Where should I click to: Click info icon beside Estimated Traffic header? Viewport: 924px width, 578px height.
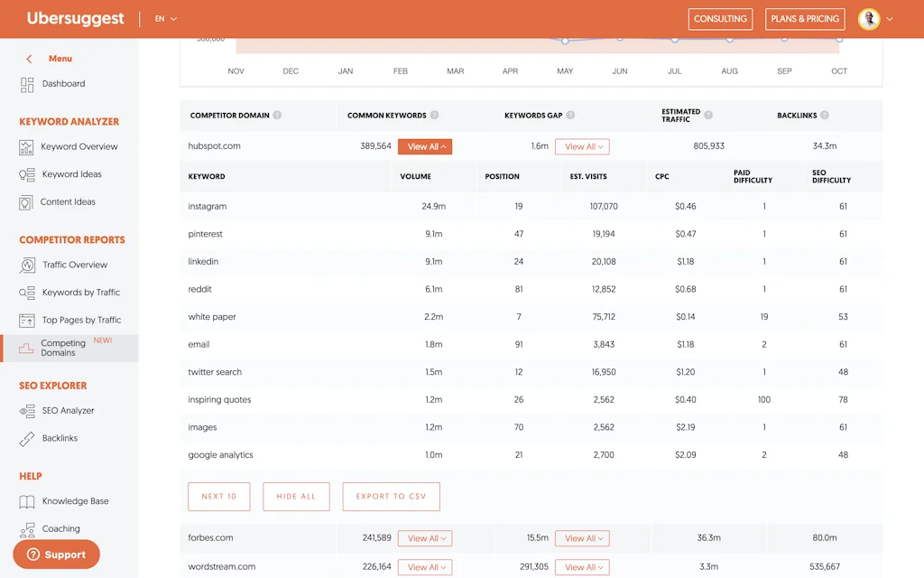[x=708, y=116]
